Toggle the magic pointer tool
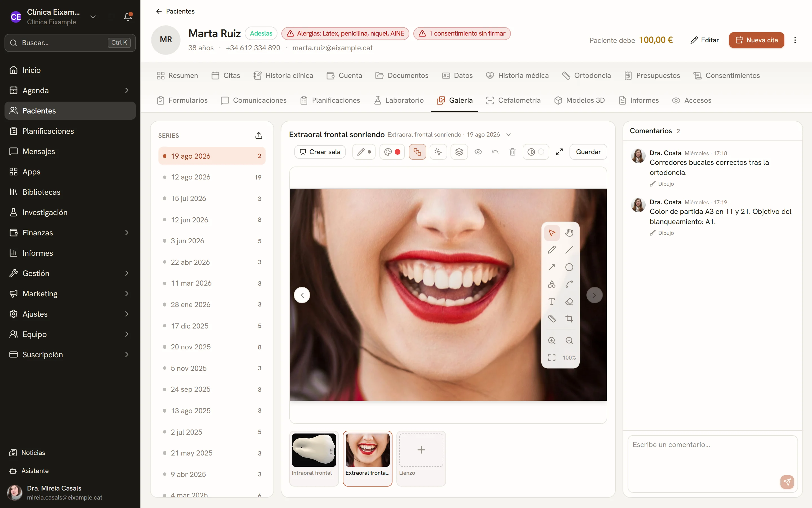The width and height of the screenshot is (812, 508). pos(438,152)
